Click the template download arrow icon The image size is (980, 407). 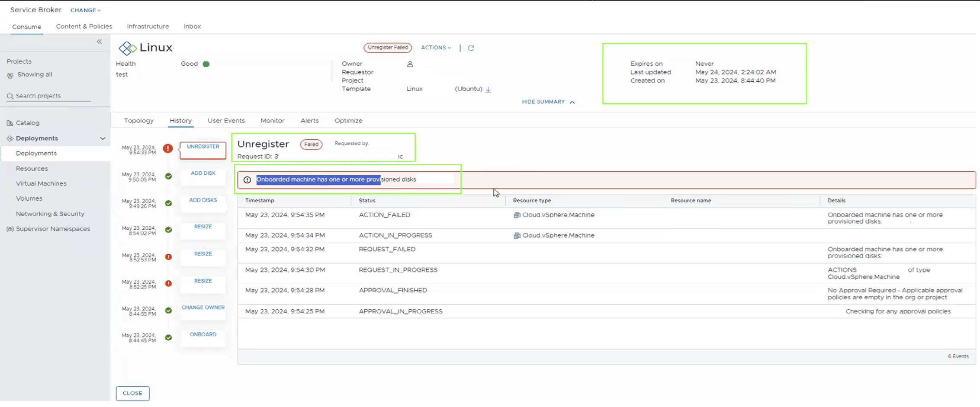coord(488,90)
